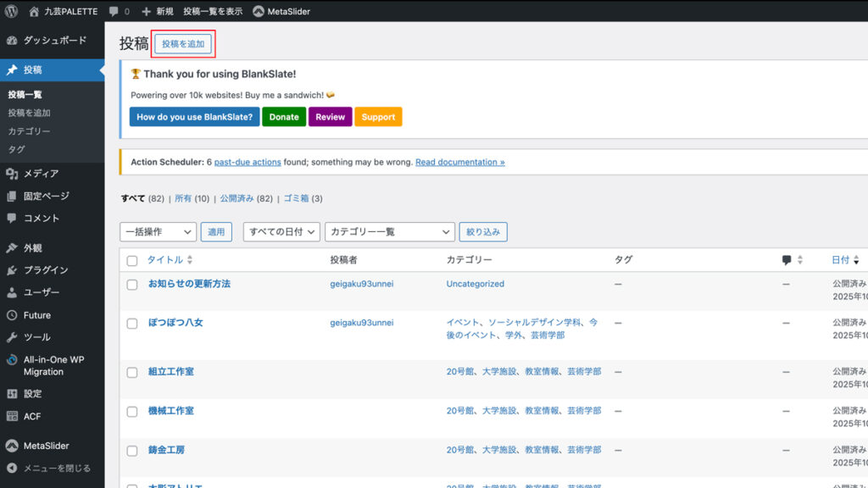The height and width of the screenshot is (488, 868).
Task: Switch to the 公開済み posts filter
Action: (x=236, y=198)
